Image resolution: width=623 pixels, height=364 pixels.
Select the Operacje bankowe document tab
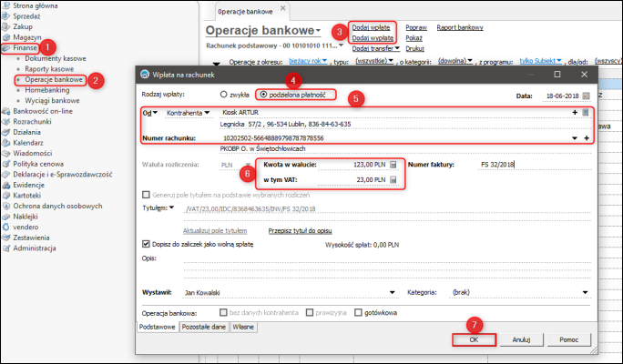246,12
